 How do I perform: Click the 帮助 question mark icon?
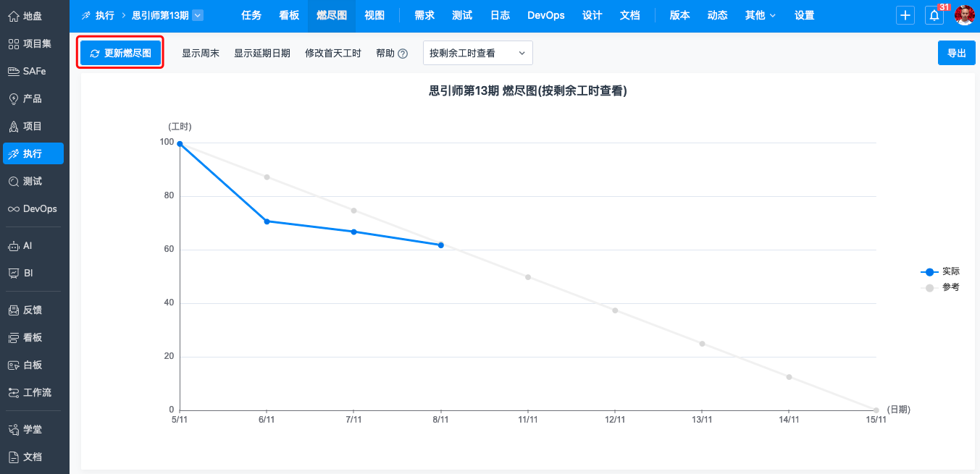pyautogui.click(x=403, y=54)
